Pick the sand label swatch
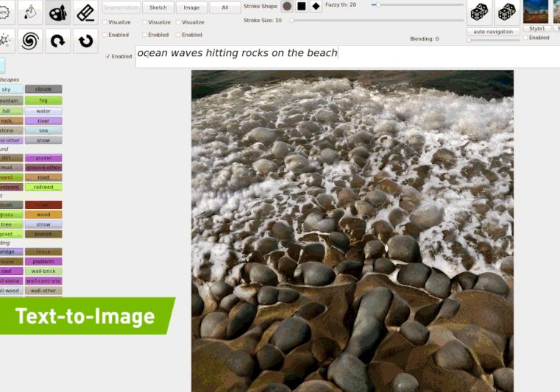Screen dimensions: 560x392 [x=11, y=177]
